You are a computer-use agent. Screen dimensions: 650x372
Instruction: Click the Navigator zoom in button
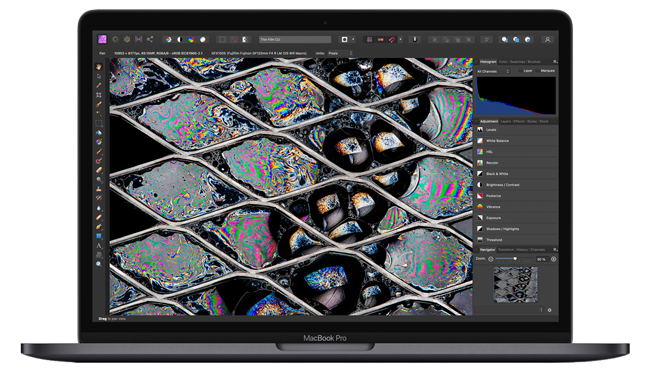pos(553,259)
